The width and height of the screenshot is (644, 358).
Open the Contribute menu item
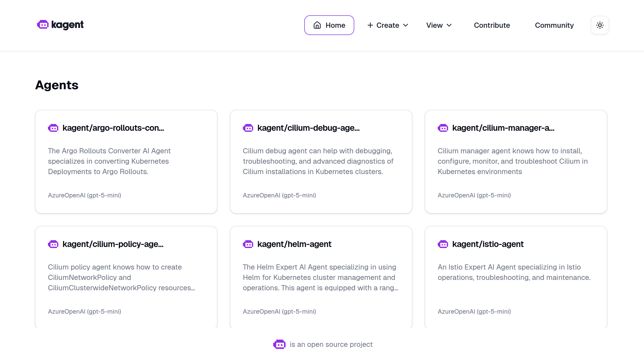click(x=492, y=25)
